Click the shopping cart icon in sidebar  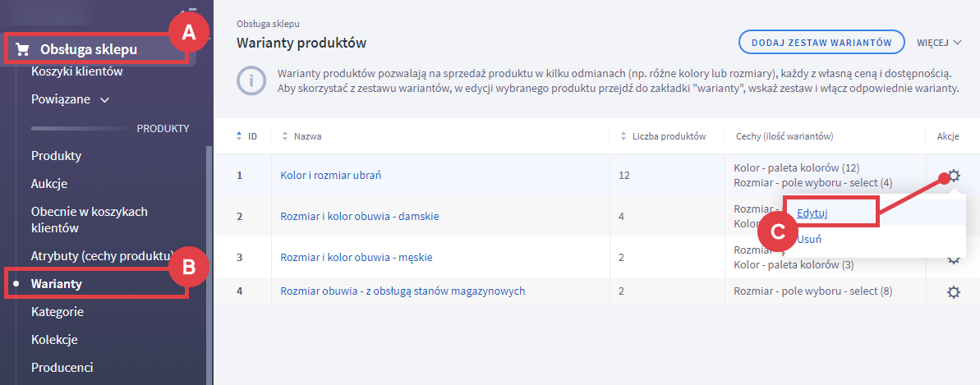23,49
